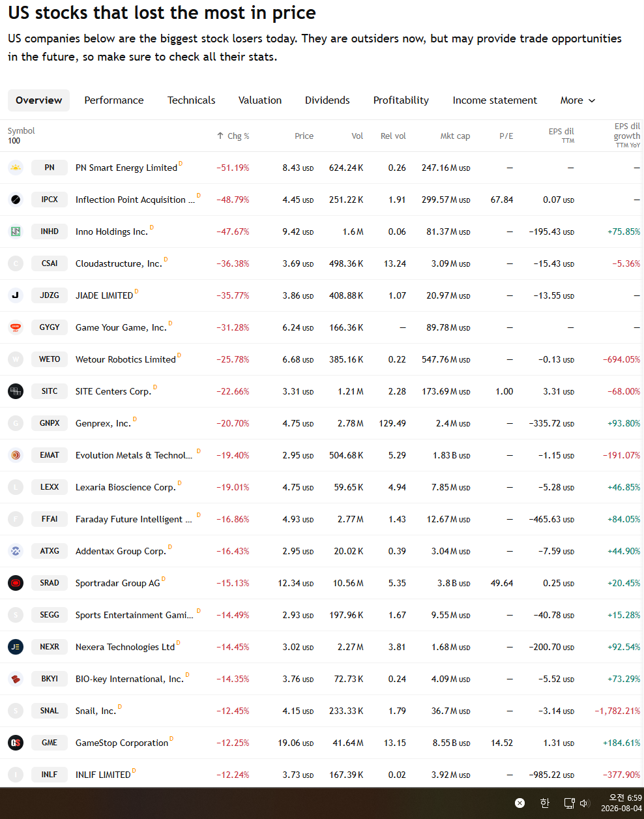Image resolution: width=644 pixels, height=819 pixels.
Task: Sort by the Price column header
Action: point(304,136)
